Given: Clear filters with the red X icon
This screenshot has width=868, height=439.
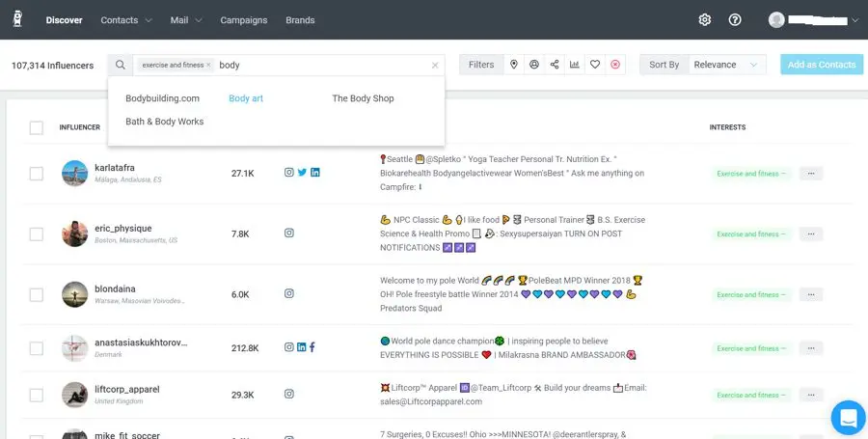Looking at the screenshot, I should point(615,65).
